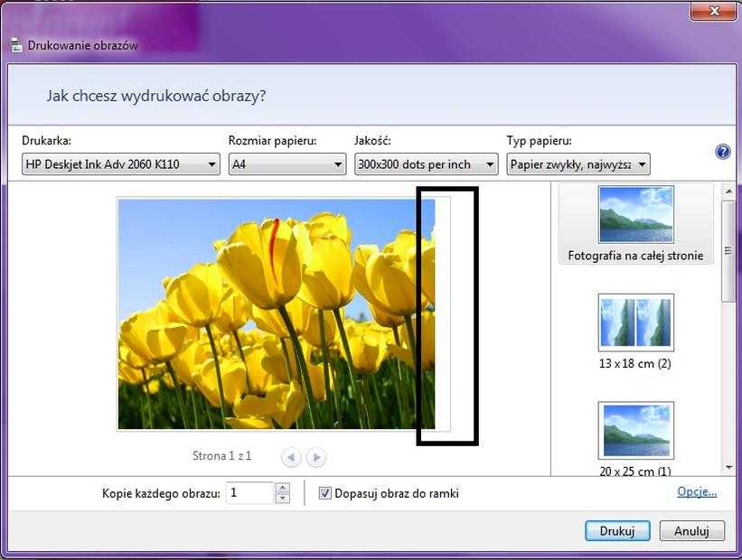Select the 20 x 25 cm (1) layout

(635, 439)
